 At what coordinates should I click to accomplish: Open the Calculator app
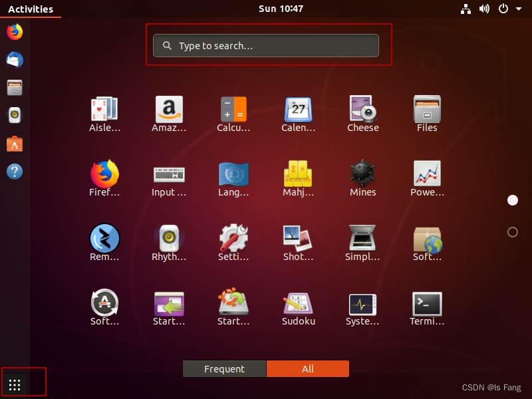233,114
